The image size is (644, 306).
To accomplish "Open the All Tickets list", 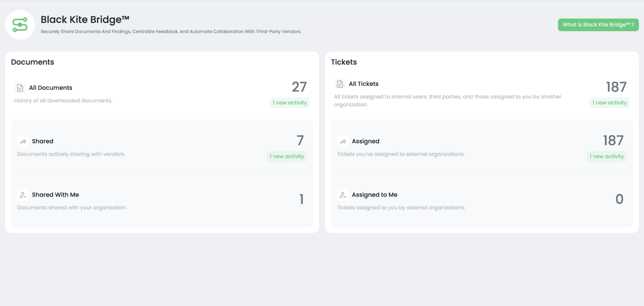I will 363,84.
